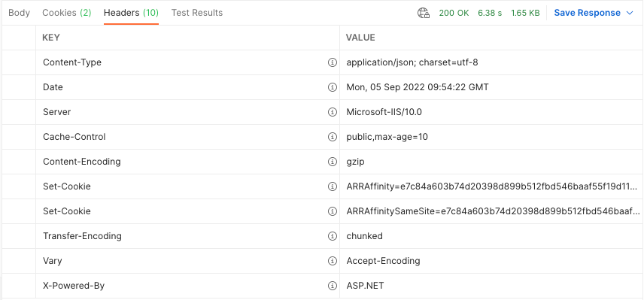
Task: Switch to the Body tab
Action: 20,13
